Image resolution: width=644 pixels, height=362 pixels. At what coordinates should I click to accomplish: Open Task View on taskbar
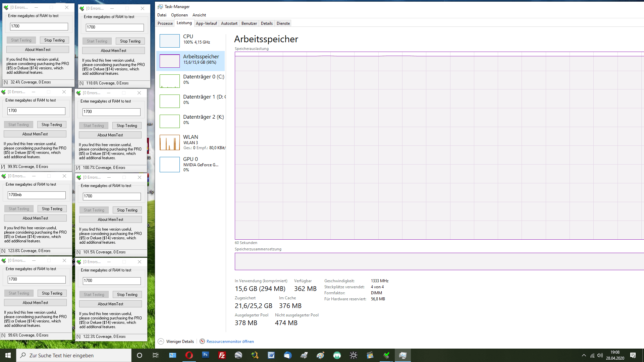tap(155, 355)
